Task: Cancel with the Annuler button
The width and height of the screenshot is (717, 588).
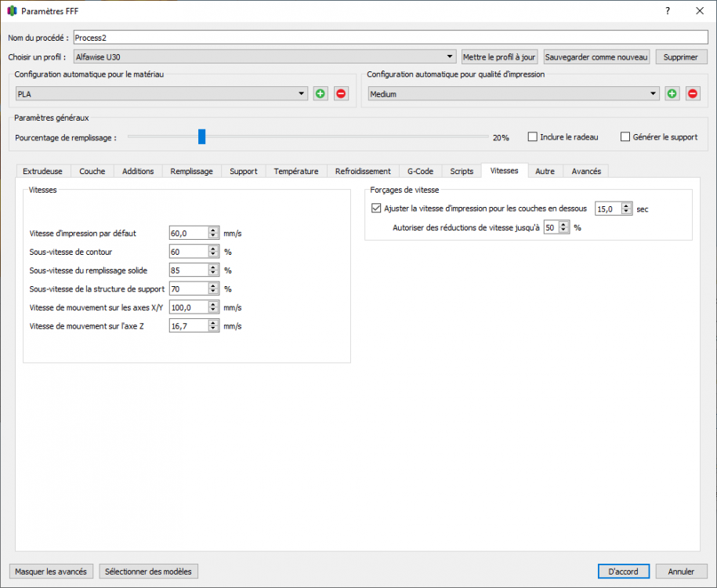Action: coord(681,571)
